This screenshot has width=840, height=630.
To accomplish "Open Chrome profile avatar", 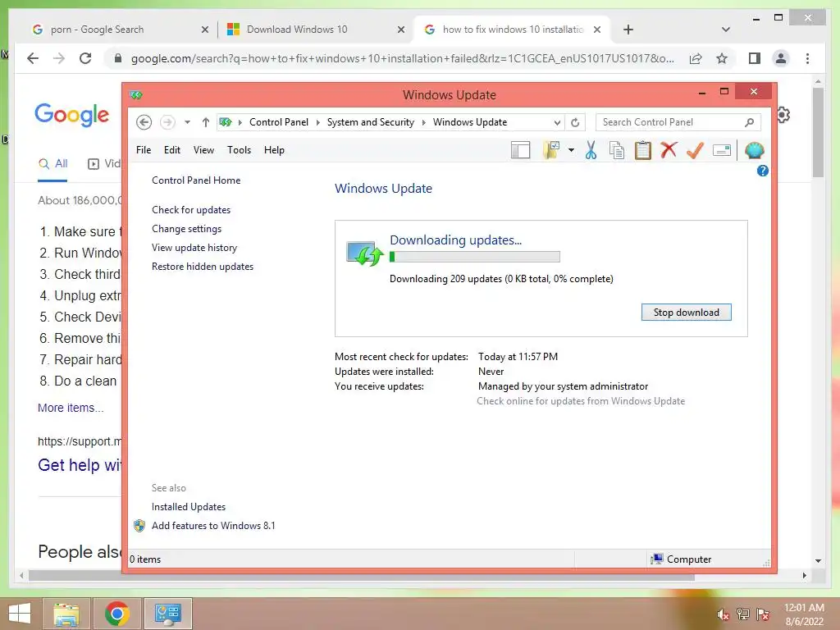I will (781, 58).
